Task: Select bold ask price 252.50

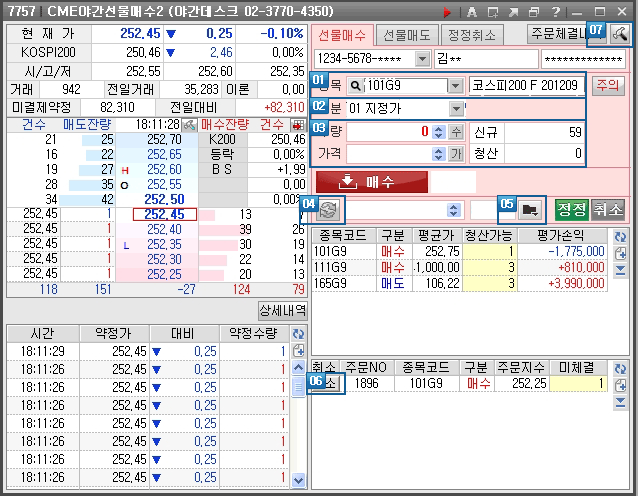Action: (x=164, y=199)
